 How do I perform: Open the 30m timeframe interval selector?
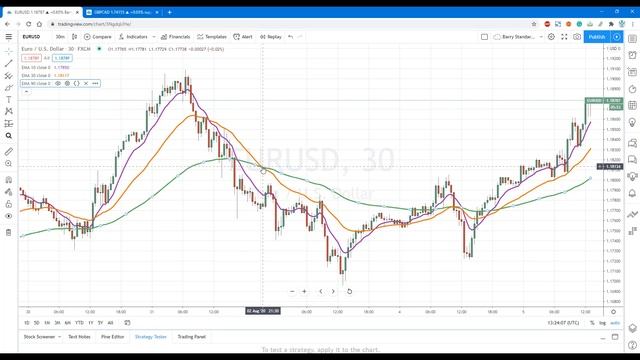(x=60, y=37)
